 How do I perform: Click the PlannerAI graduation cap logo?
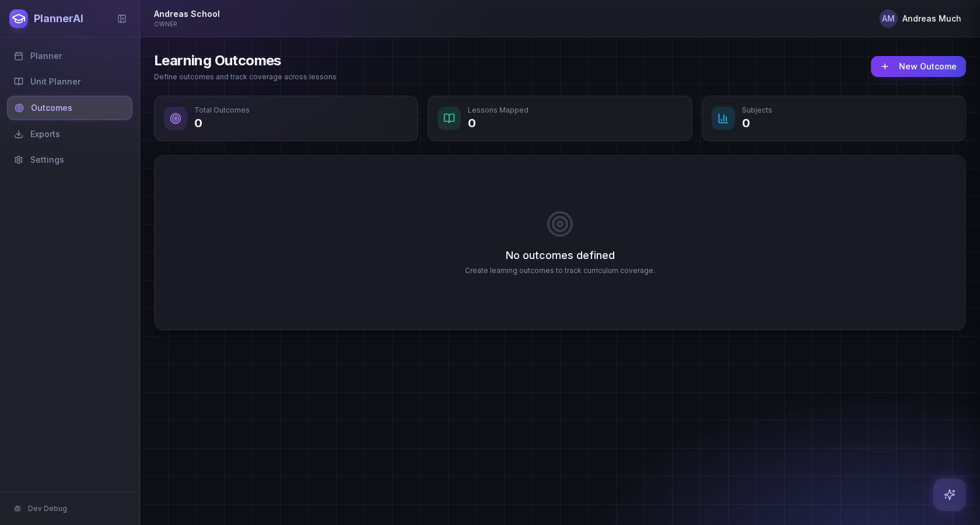(x=19, y=19)
